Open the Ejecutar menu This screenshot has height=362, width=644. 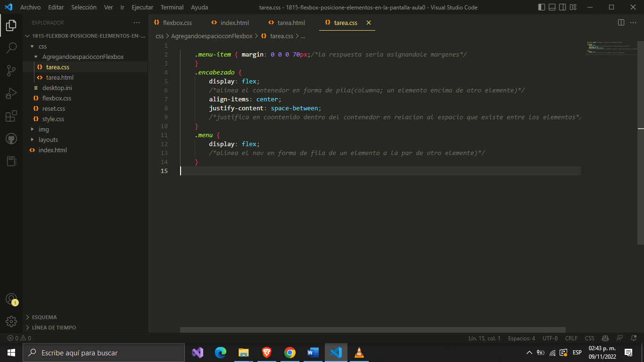[x=142, y=7]
